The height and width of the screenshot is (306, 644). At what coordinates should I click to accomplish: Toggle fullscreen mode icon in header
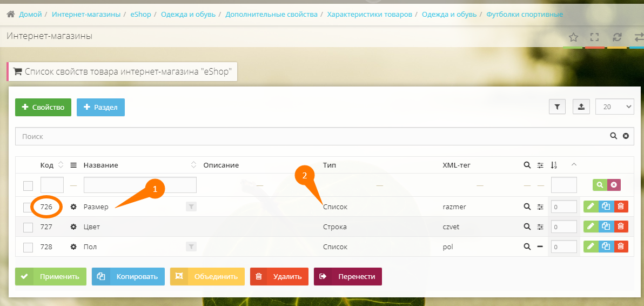[595, 37]
